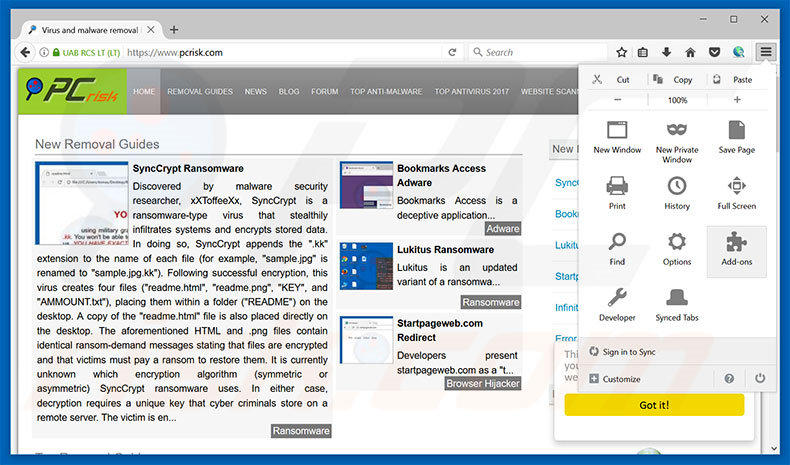Open Customize in the menu

615,379
